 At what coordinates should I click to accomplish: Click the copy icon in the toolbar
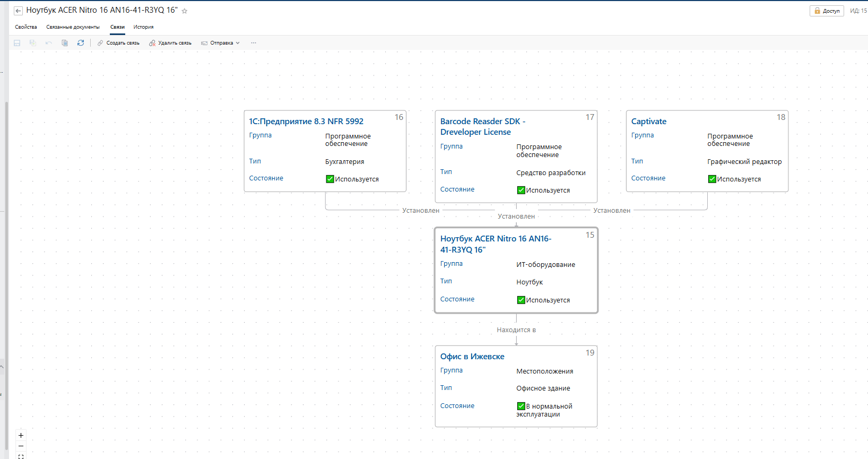click(65, 43)
